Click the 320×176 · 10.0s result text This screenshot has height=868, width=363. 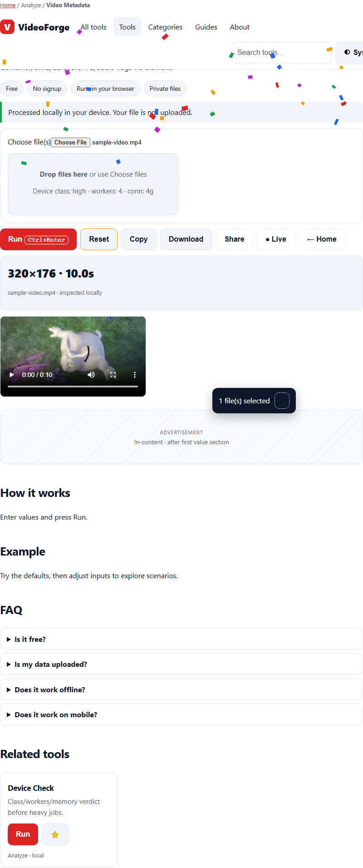pyautogui.click(x=51, y=273)
